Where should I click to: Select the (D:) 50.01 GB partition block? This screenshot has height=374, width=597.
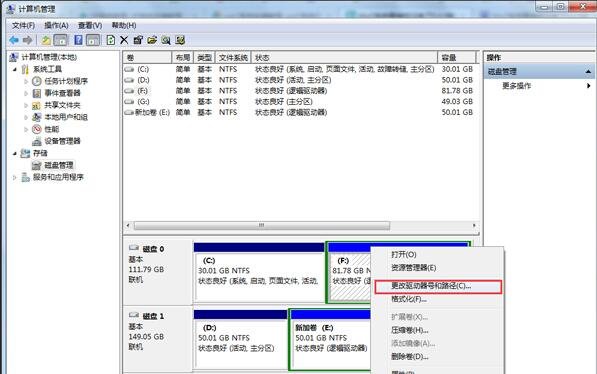pos(241,339)
